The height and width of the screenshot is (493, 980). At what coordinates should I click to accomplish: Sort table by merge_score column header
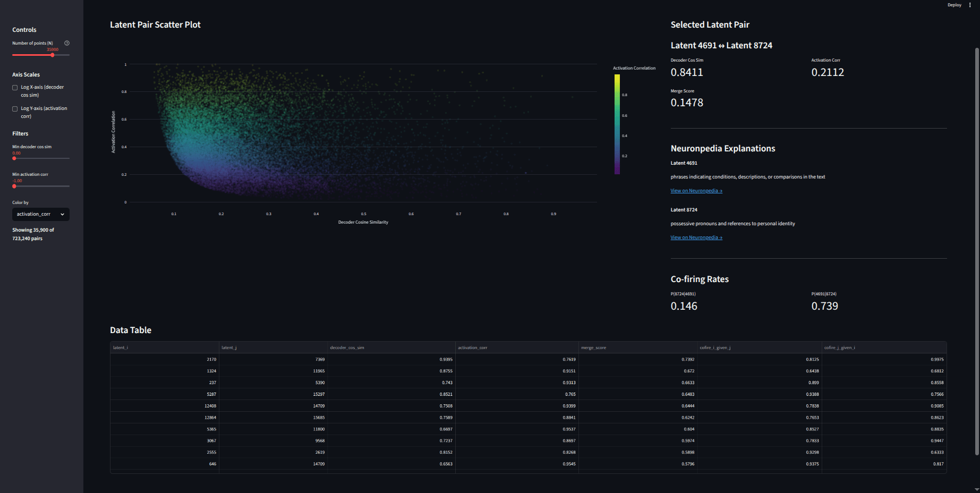[x=638, y=347]
